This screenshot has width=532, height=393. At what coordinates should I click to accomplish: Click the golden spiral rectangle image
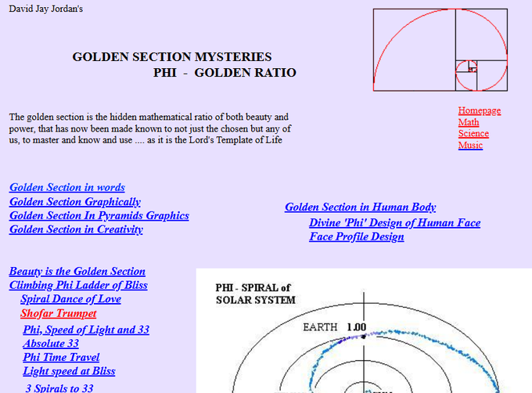440,50
